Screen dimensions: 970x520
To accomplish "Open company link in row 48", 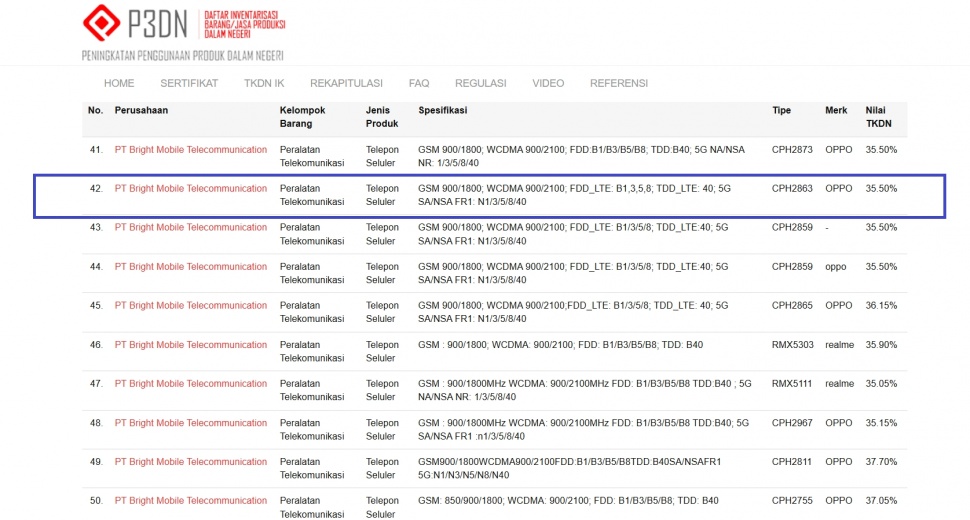I will coord(191,423).
